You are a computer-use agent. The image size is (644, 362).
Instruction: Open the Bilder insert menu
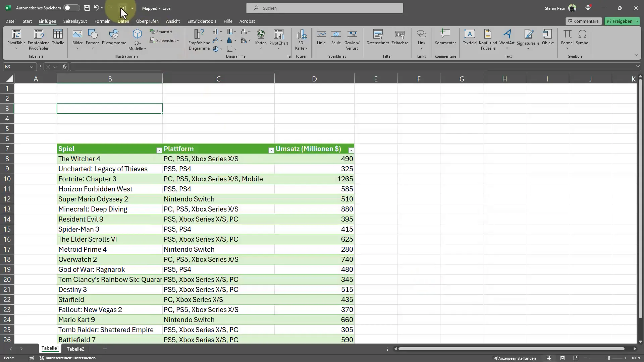coord(77,39)
